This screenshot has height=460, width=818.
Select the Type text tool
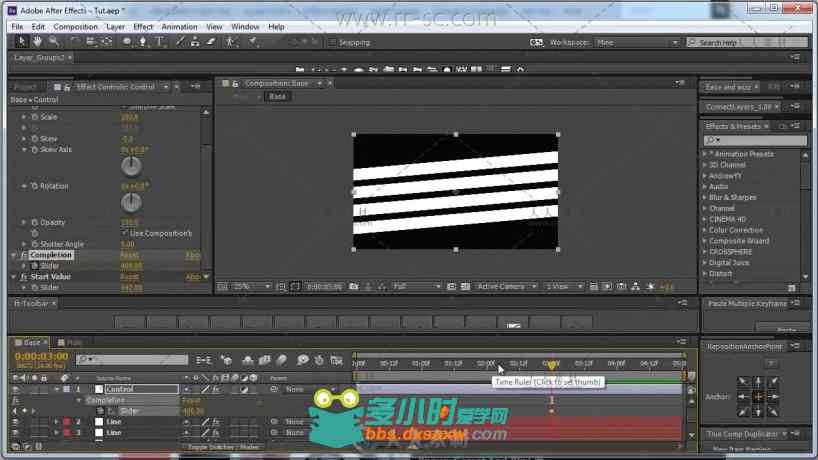(x=160, y=42)
